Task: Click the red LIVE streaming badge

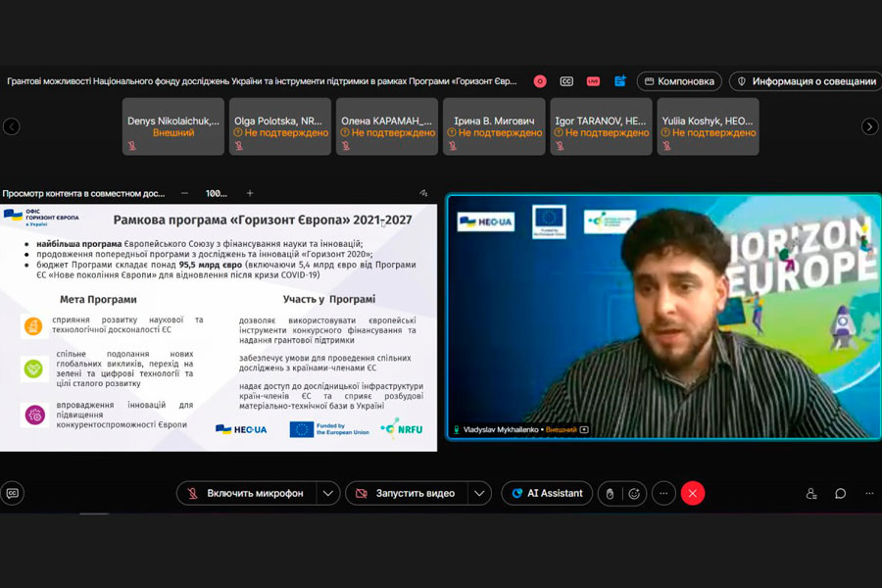Action: coord(593,81)
